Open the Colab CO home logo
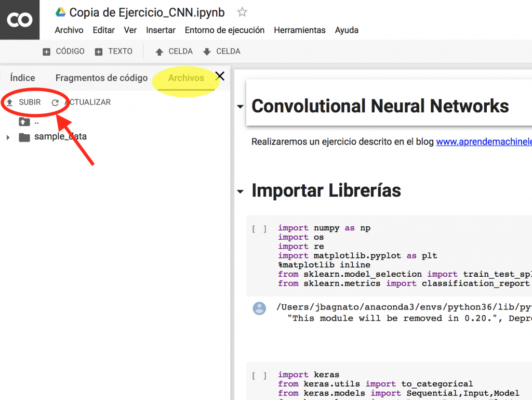 click(19, 19)
